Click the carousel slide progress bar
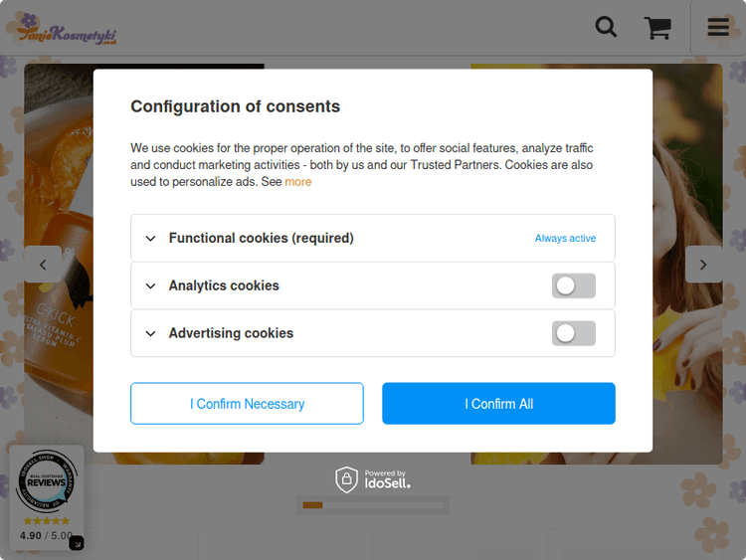The width and height of the screenshot is (746, 560). coord(372,505)
